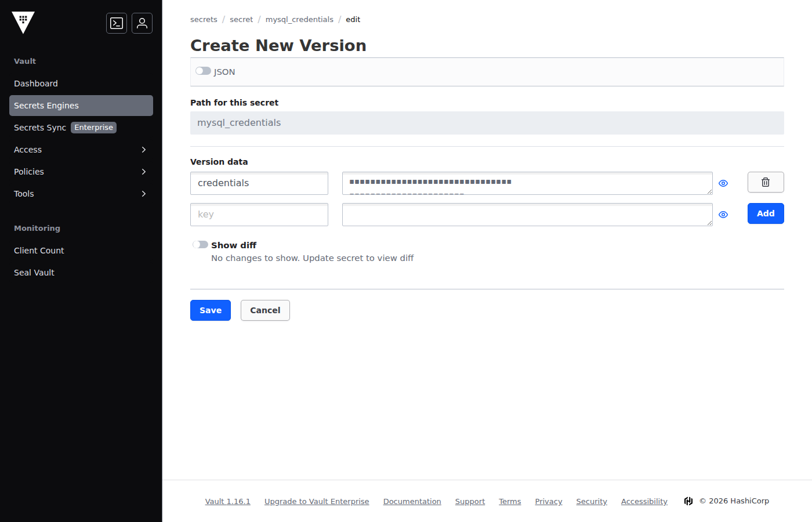Click the 'Version data' label

(x=219, y=162)
